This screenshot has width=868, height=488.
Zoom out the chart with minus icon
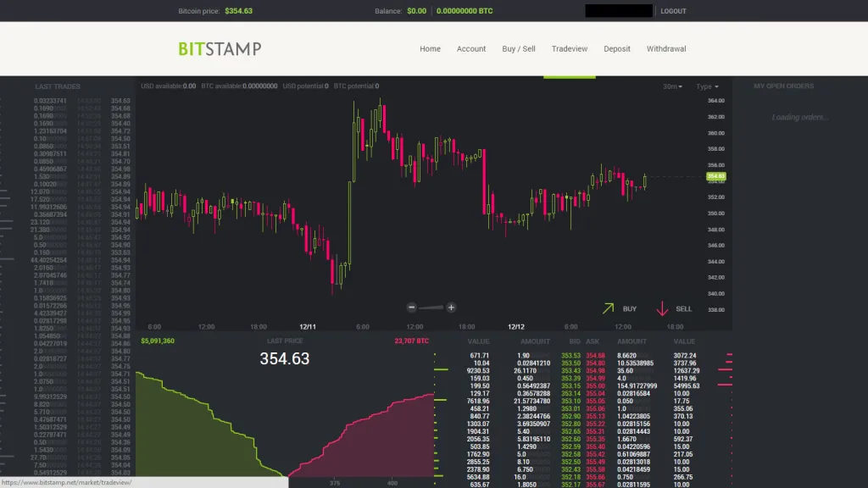point(411,307)
